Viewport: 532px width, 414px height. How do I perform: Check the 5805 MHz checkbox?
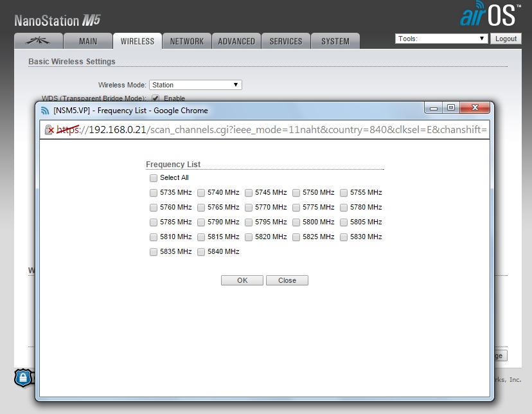point(343,222)
